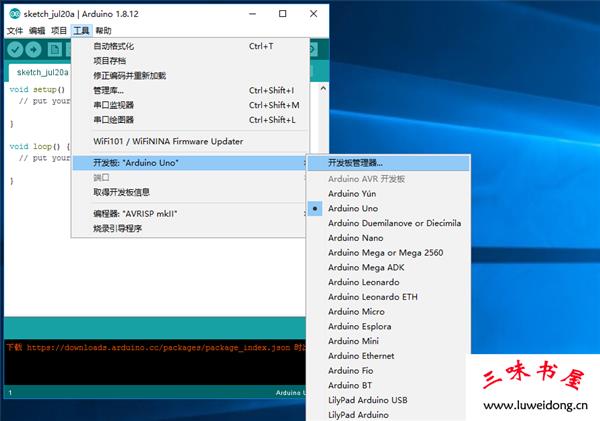Screen dimensions: 600x421
Task: Switch to the sketch_jul20a tab
Action: point(42,73)
